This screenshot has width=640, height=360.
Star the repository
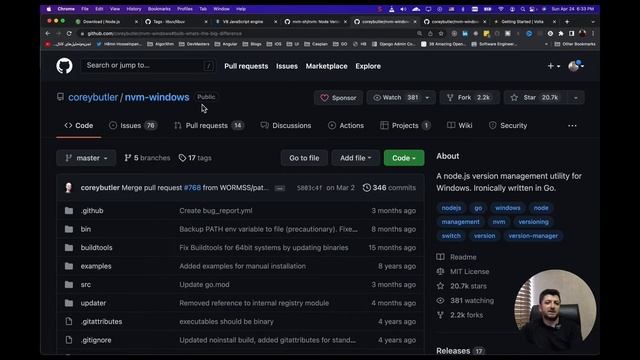coord(536,98)
